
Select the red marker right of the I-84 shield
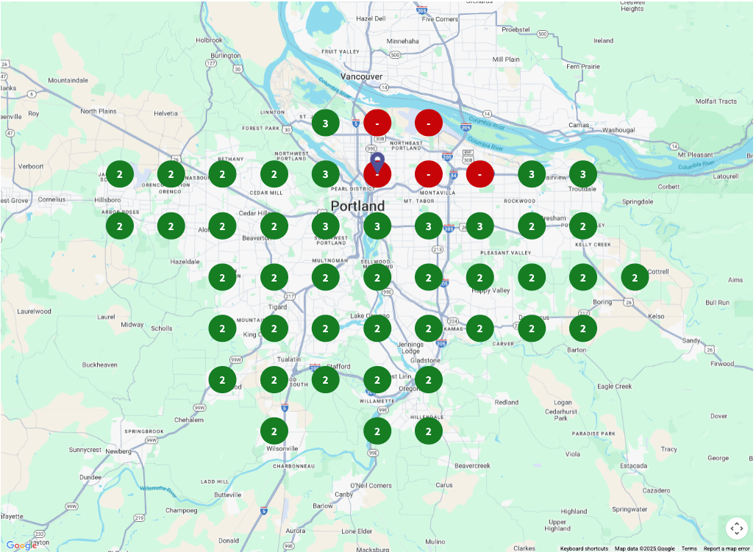[x=479, y=174]
